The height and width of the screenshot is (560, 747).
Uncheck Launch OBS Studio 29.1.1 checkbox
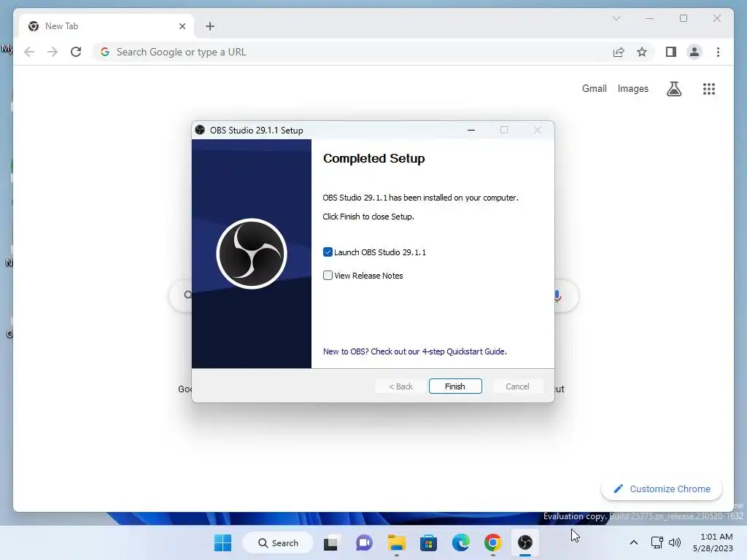pyautogui.click(x=328, y=252)
